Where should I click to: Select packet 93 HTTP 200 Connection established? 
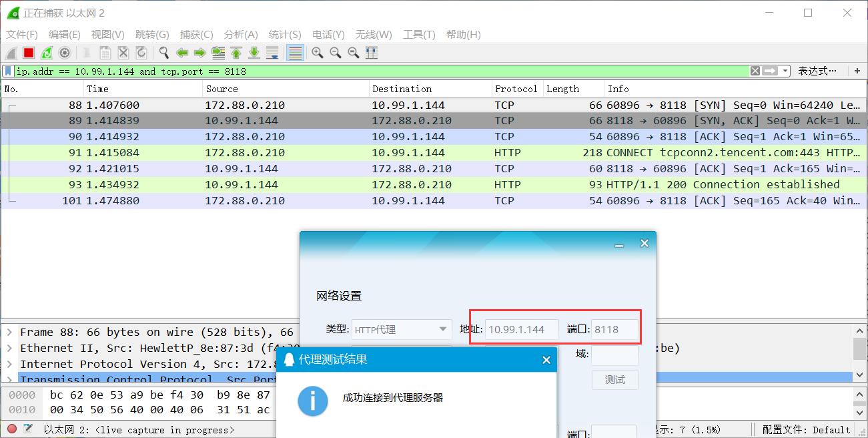pyautogui.click(x=434, y=185)
